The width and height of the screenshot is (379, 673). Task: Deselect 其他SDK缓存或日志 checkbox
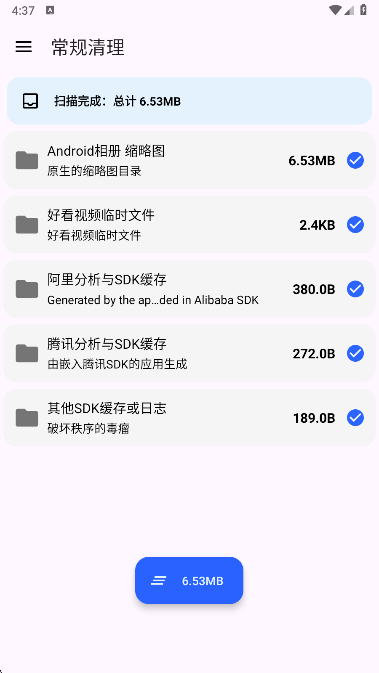pos(355,418)
